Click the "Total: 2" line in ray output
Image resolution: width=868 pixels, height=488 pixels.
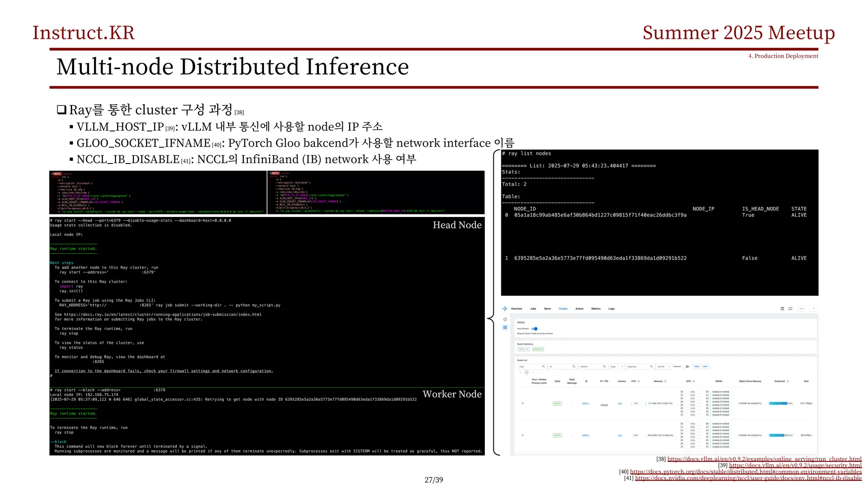(514, 184)
